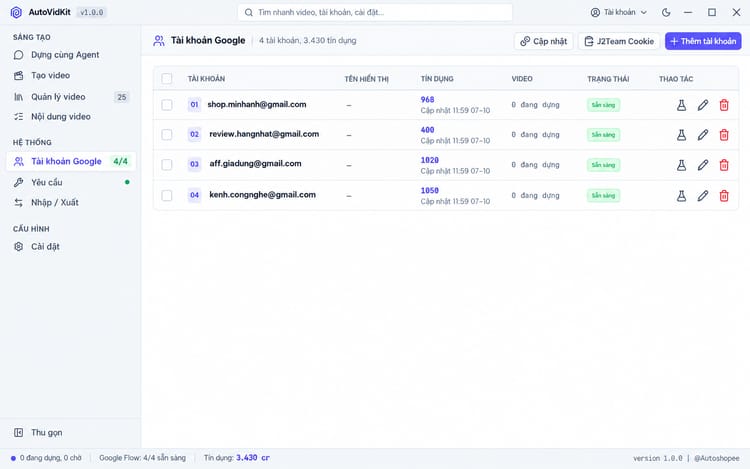Focus the quick search field

tap(375, 12)
